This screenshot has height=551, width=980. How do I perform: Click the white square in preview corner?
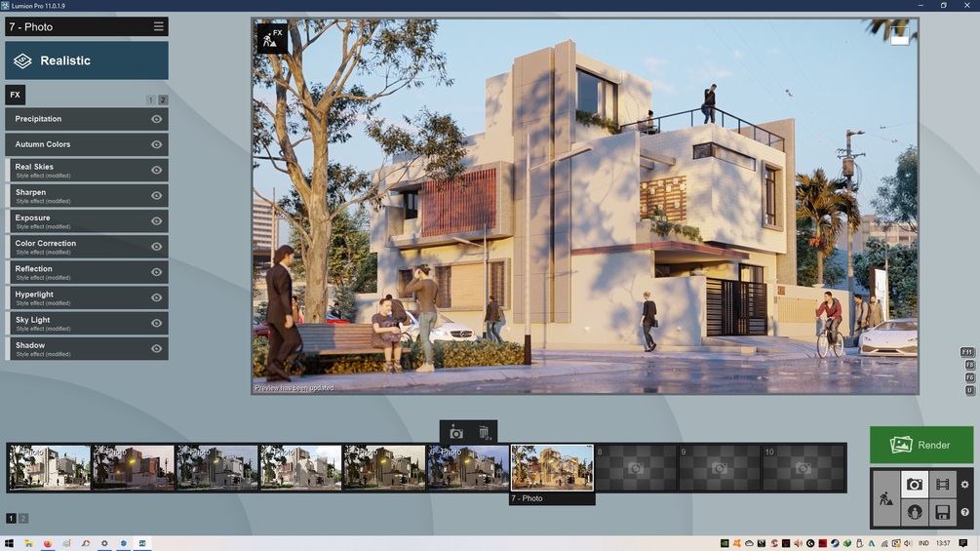coord(899,35)
